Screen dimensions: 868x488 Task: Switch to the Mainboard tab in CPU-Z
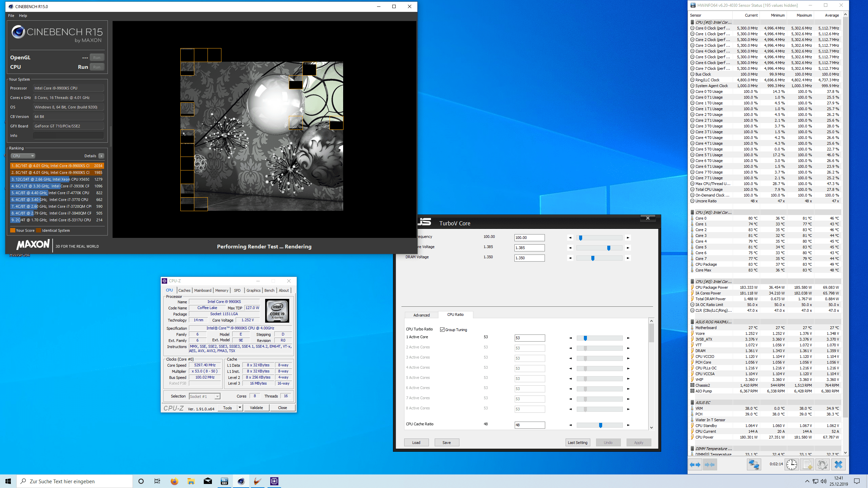(202, 290)
